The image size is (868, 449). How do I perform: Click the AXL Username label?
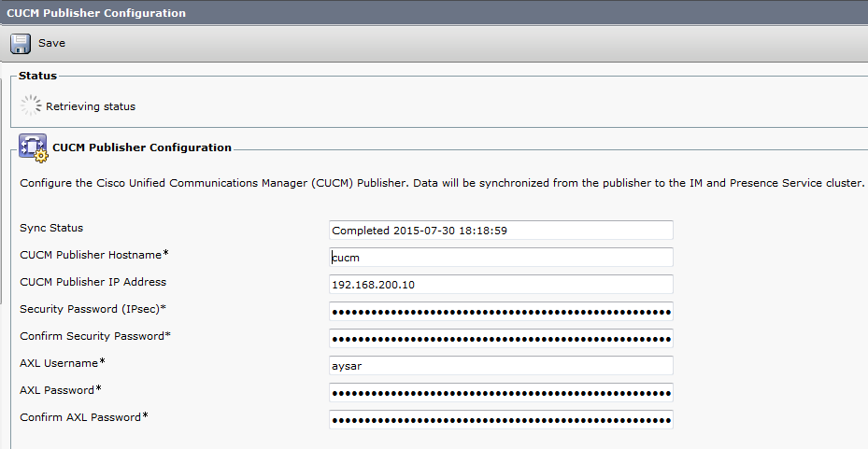[x=63, y=363]
